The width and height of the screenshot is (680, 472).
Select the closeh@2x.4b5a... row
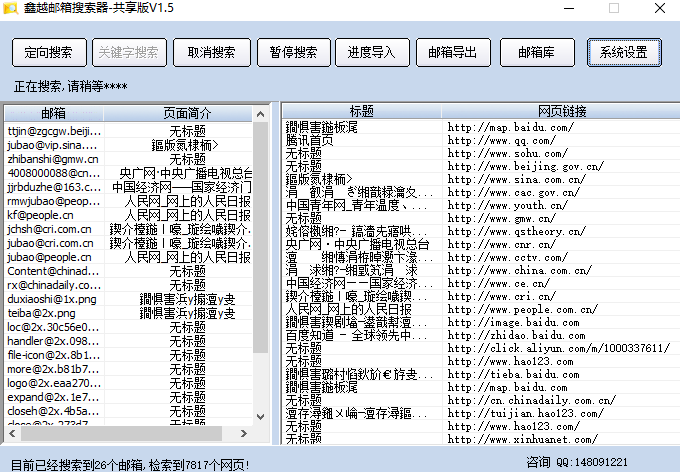coord(128,411)
